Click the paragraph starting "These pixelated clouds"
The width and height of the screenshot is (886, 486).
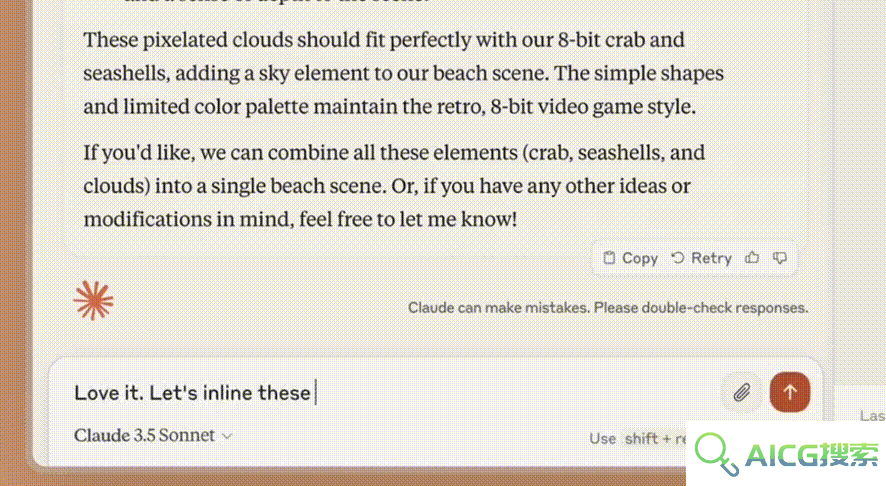tap(403, 73)
